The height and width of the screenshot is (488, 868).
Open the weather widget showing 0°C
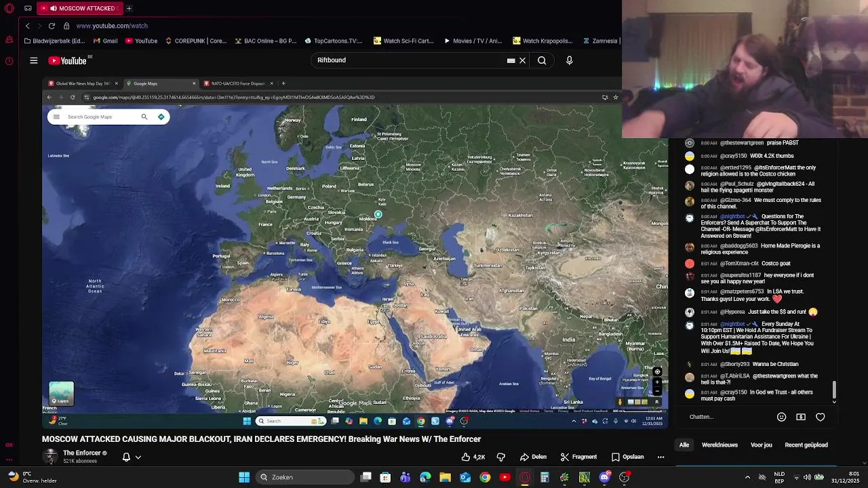(33, 477)
